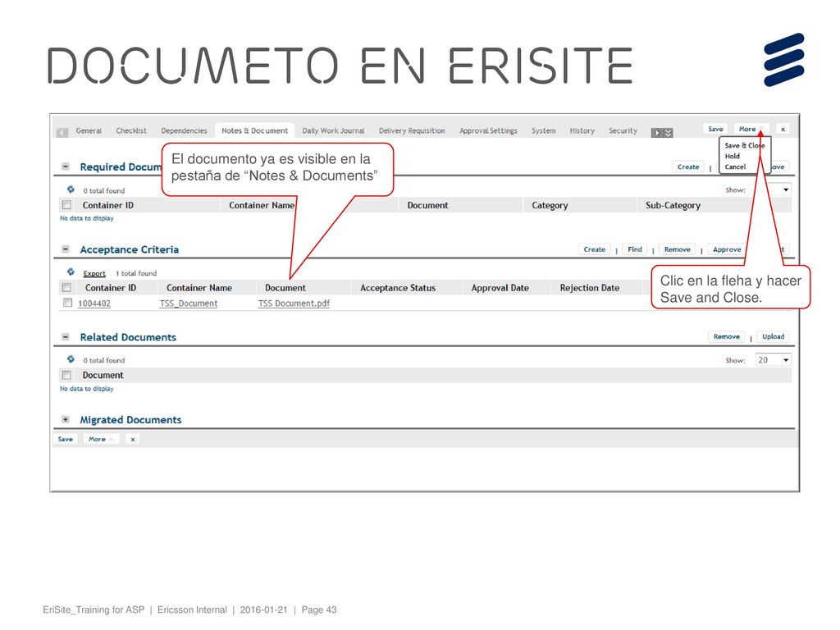
Task: Export the Acceptance Criteria list
Action: tap(94, 273)
